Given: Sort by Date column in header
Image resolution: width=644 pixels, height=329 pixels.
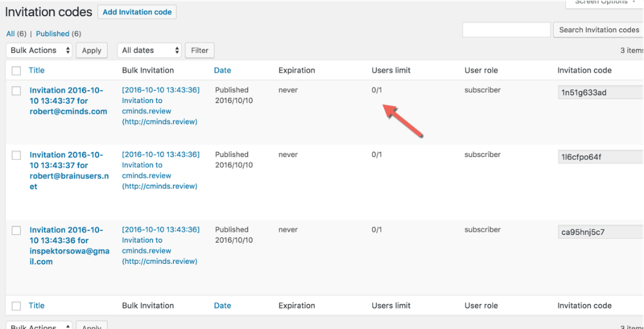Looking at the screenshot, I should click(222, 70).
